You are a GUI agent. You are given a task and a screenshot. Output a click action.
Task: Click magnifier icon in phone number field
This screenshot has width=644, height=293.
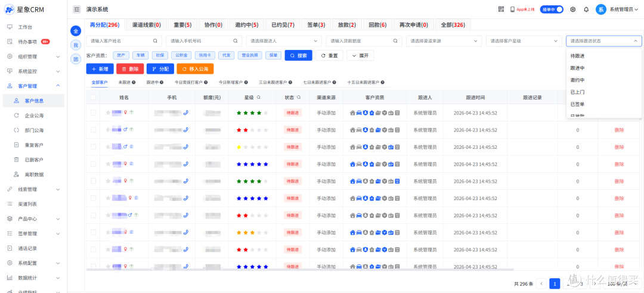tap(236, 41)
